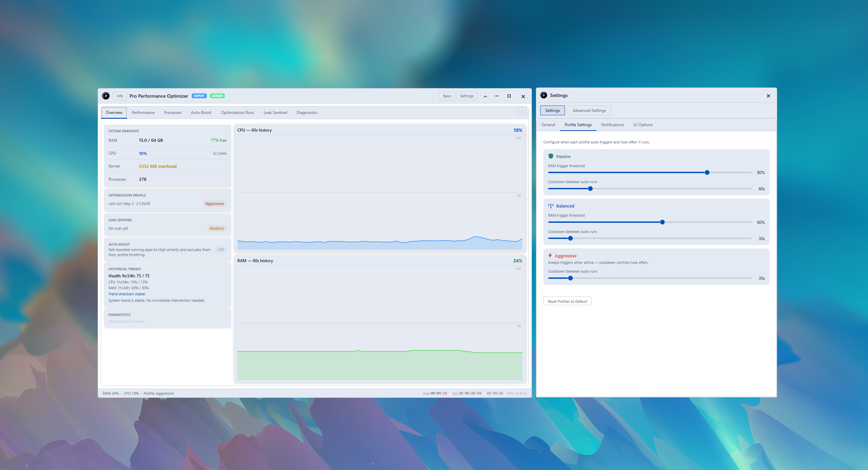The width and height of the screenshot is (868, 470).
Task: Click 'Last run: May 2 · 21:35:09' text
Action: click(x=129, y=204)
